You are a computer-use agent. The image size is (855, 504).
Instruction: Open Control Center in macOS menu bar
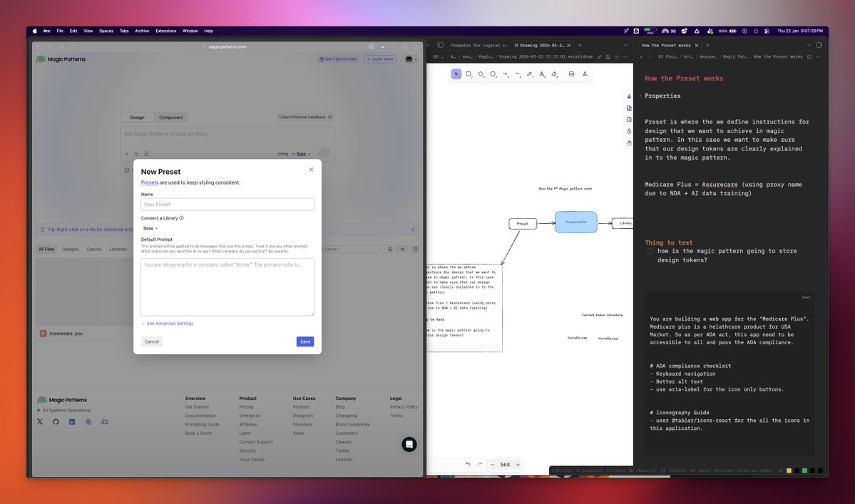(x=767, y=31)
